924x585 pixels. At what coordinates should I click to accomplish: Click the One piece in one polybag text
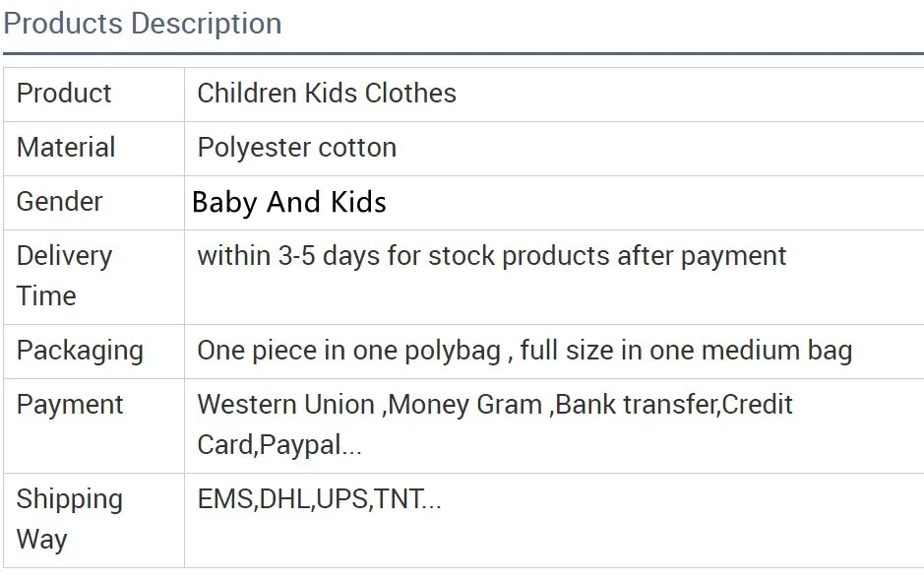coord(349,351)
